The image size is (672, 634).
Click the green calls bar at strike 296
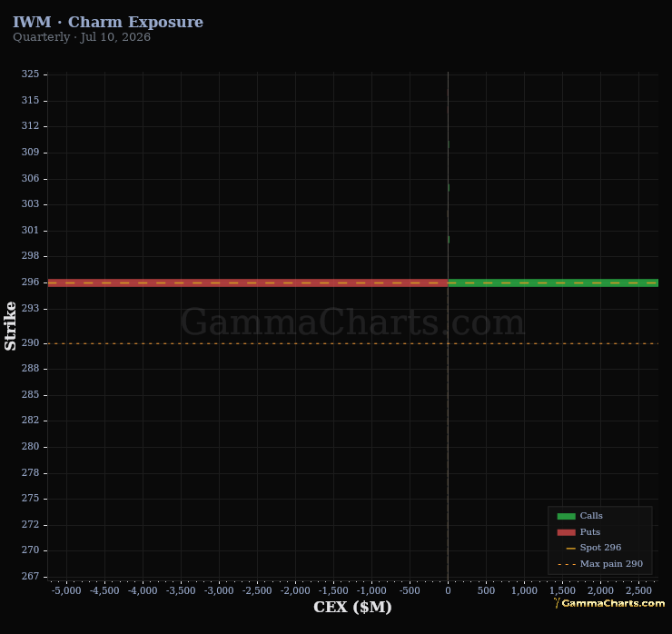pos(553,282)
